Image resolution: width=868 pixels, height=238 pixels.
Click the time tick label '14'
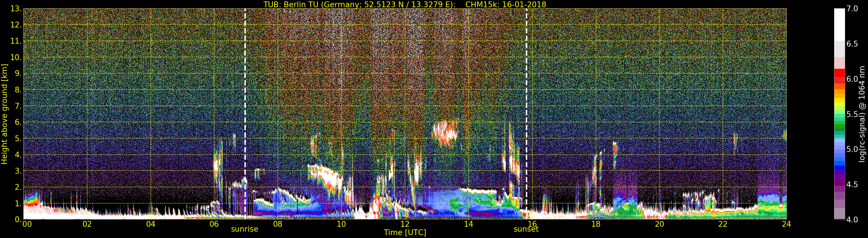[468, 224]
